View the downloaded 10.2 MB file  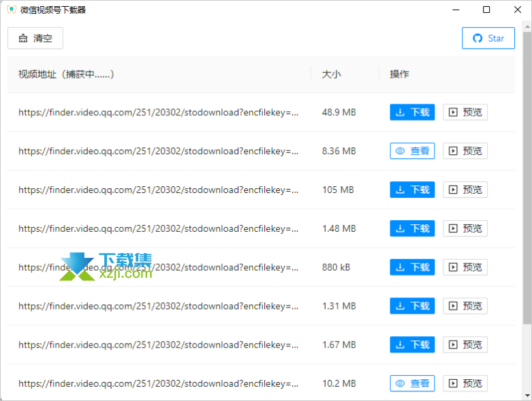point(412,384)
